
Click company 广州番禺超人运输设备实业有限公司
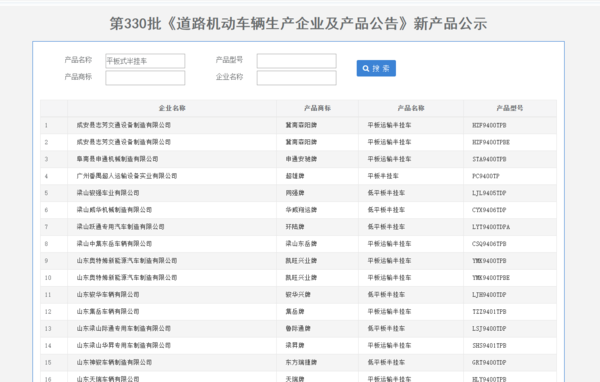(127, 176)
